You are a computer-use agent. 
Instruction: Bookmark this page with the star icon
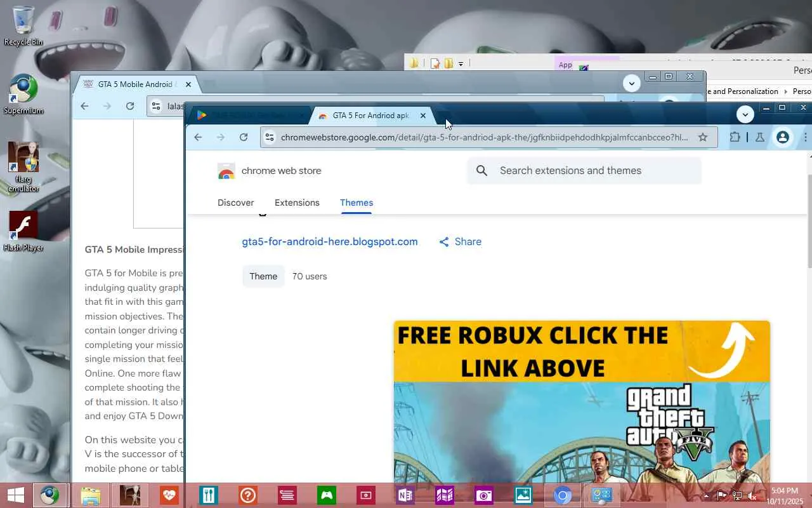tap(703, 137)
